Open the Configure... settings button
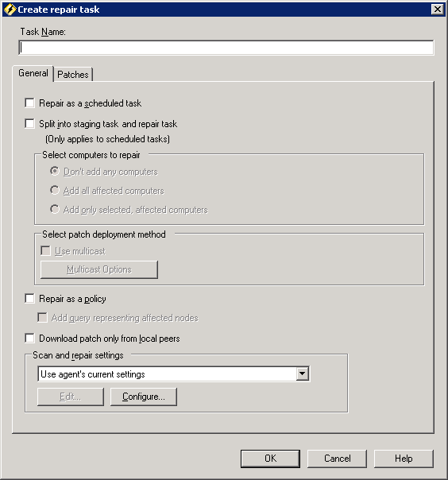 (144, 397)
